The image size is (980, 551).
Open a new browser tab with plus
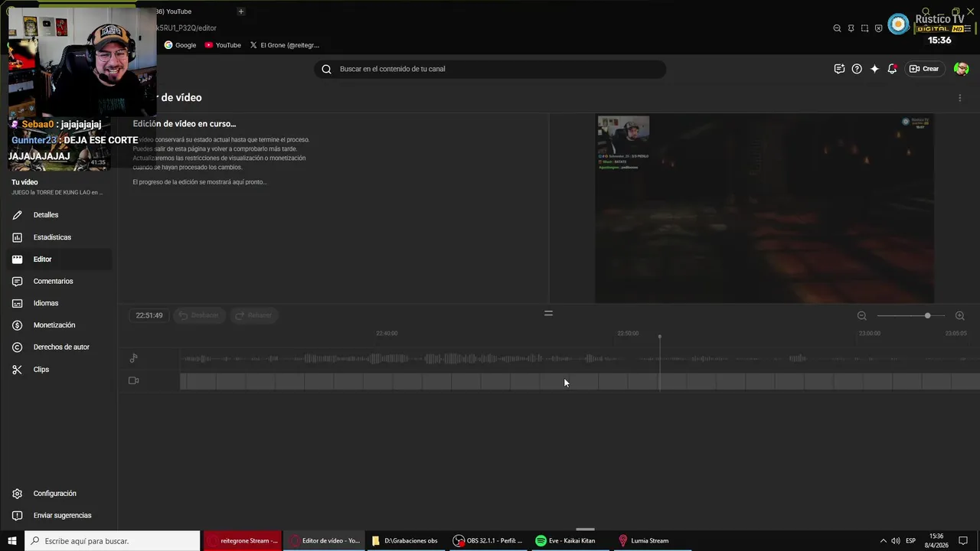[x=240, y=11]
